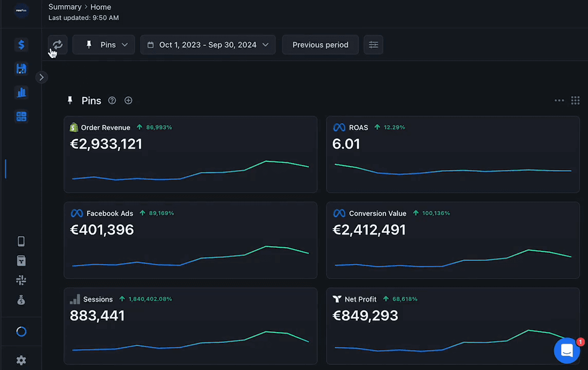
Task: Click the Order Revenue sparkline chart
Action: [x=191, y=171]
